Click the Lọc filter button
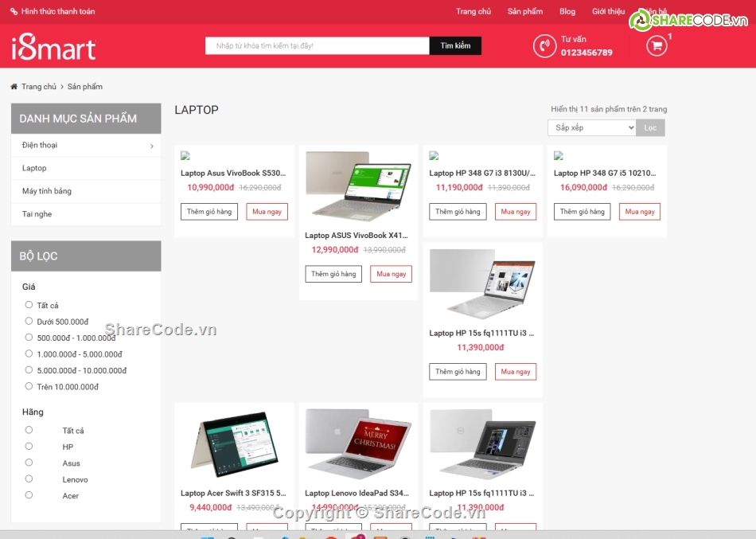This screenshot has width=756, height=539. tap(650, 128)
